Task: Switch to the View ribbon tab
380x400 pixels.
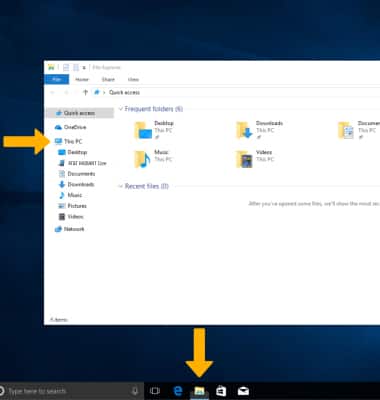Action: pyautogui.click(x=133, y=79)
